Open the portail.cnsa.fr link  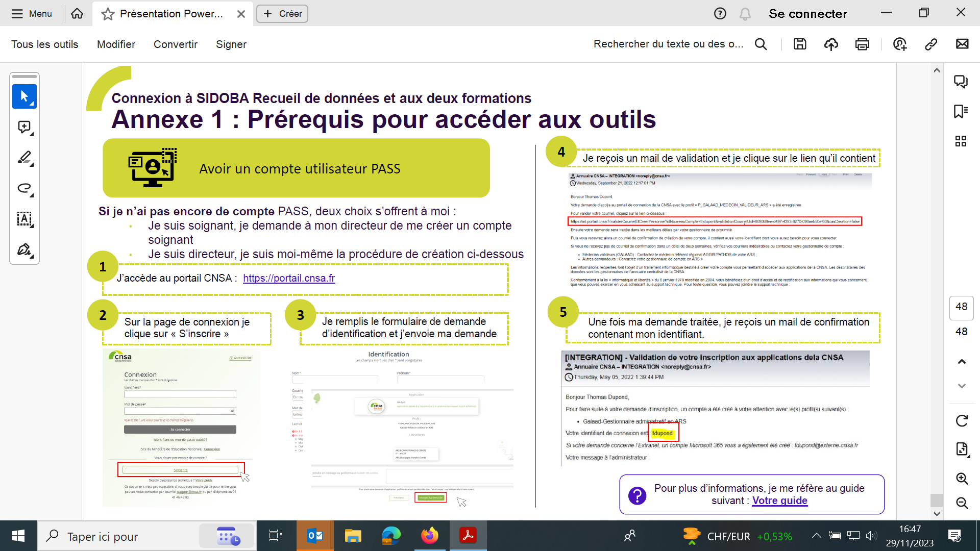tap(289, 278)
